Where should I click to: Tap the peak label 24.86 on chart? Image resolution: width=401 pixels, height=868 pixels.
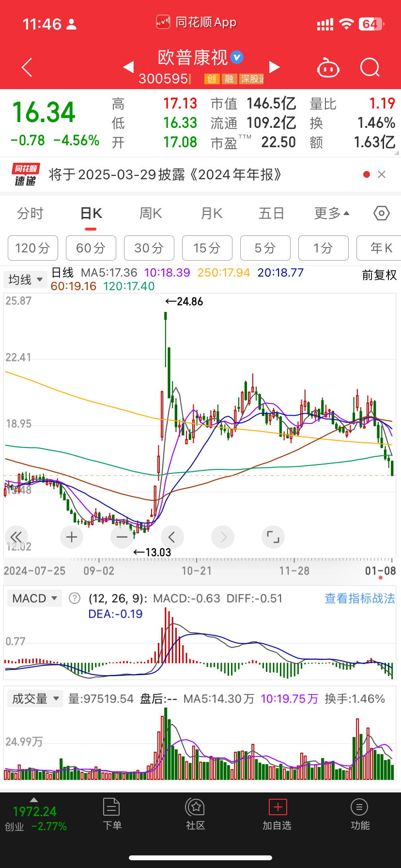tap(184, 301)
